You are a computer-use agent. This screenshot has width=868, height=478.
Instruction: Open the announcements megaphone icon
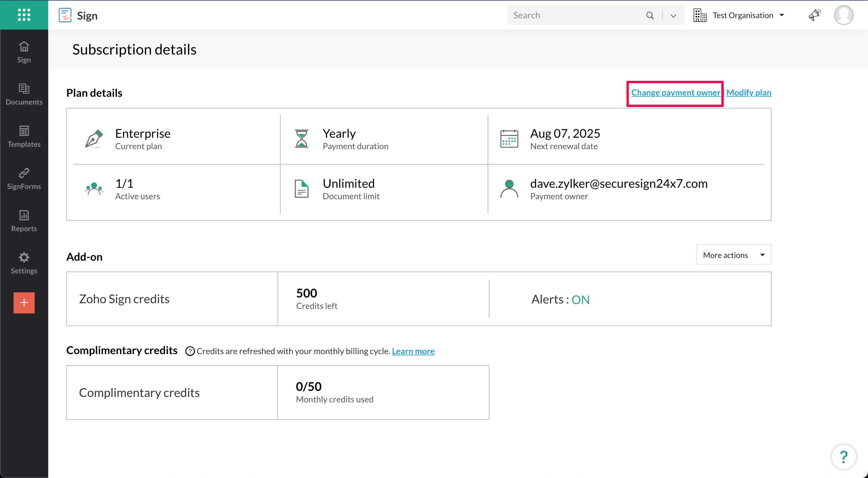click(x=814, y=15)
